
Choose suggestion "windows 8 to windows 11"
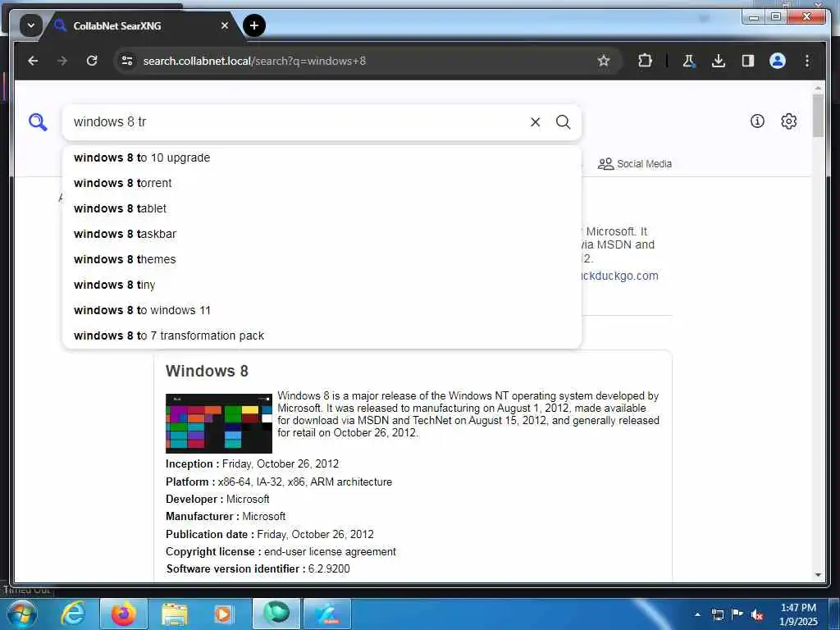point(322,310)
